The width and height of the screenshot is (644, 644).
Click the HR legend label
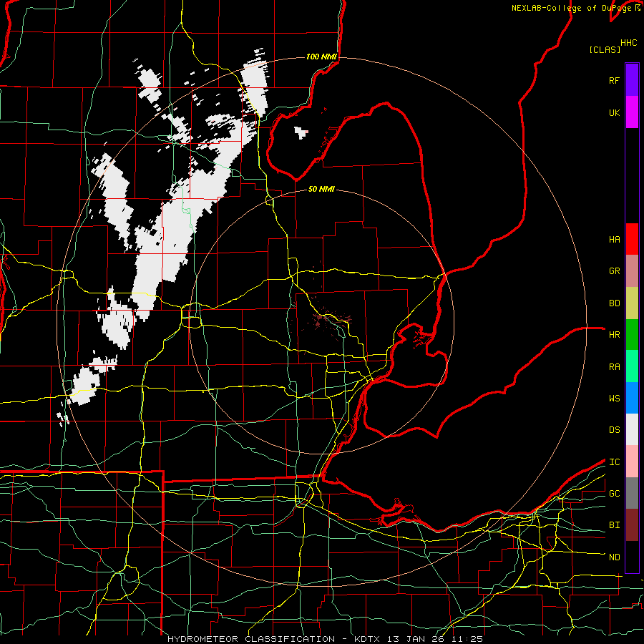tap(615, 335)
